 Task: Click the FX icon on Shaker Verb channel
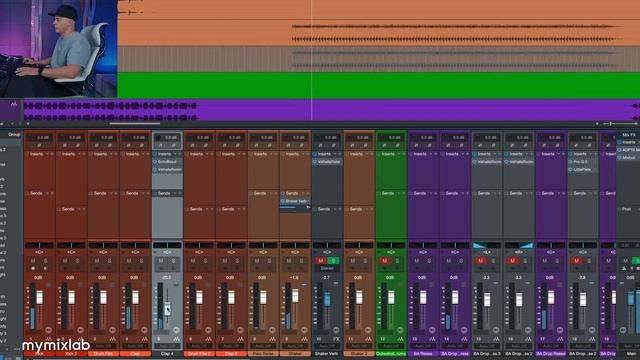pos(336,339)
